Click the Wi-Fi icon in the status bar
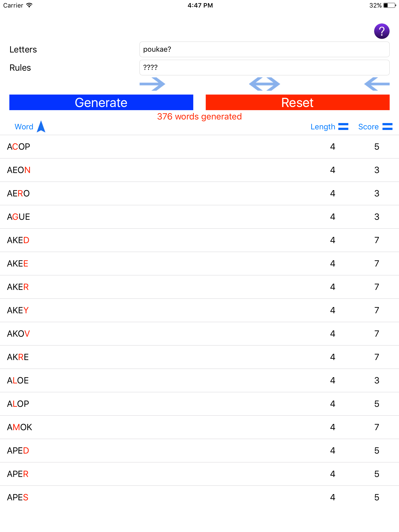 click(29, 5)
